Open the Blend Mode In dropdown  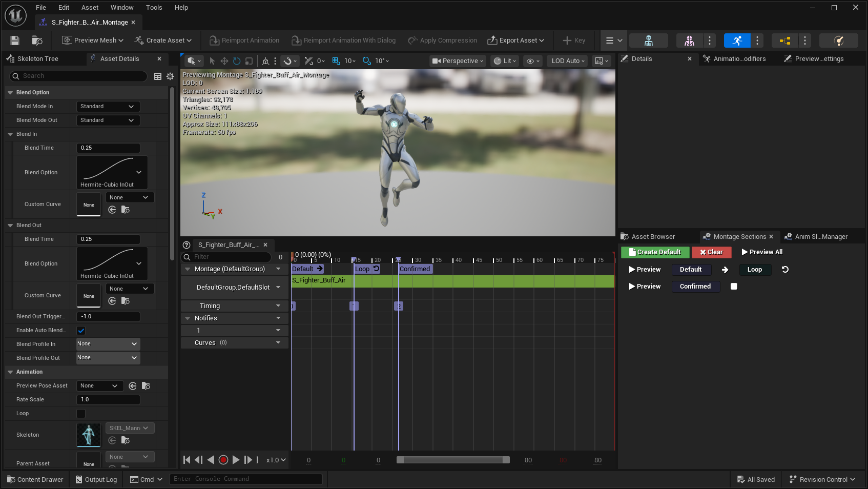[x=108, y=107]
